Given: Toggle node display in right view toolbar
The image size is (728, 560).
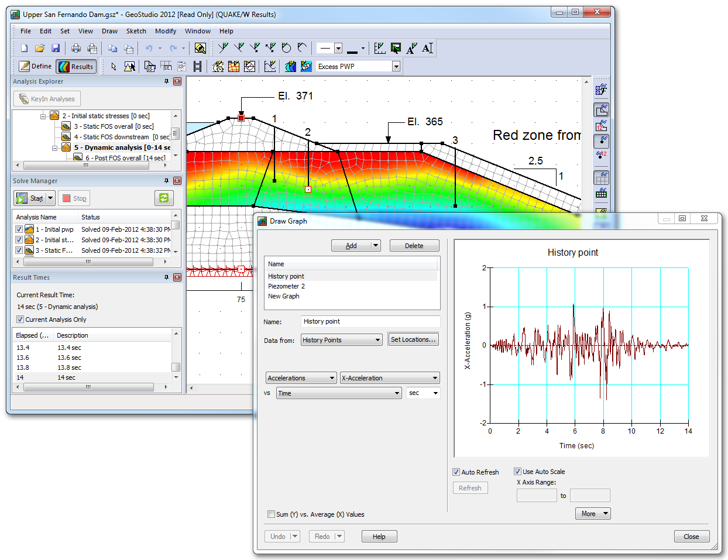Looking at the screenshot, I should click(x=602, y=140).
